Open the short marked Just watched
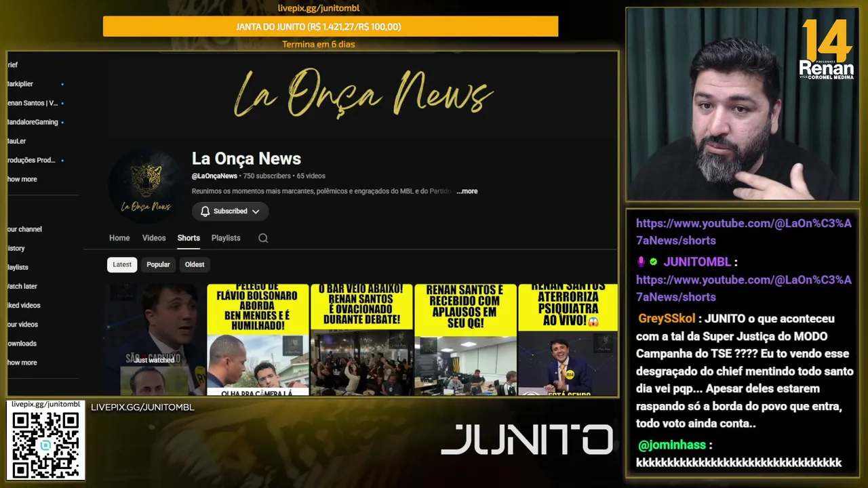The width and height of the screenshot is (868, 488). pos(155,340)
